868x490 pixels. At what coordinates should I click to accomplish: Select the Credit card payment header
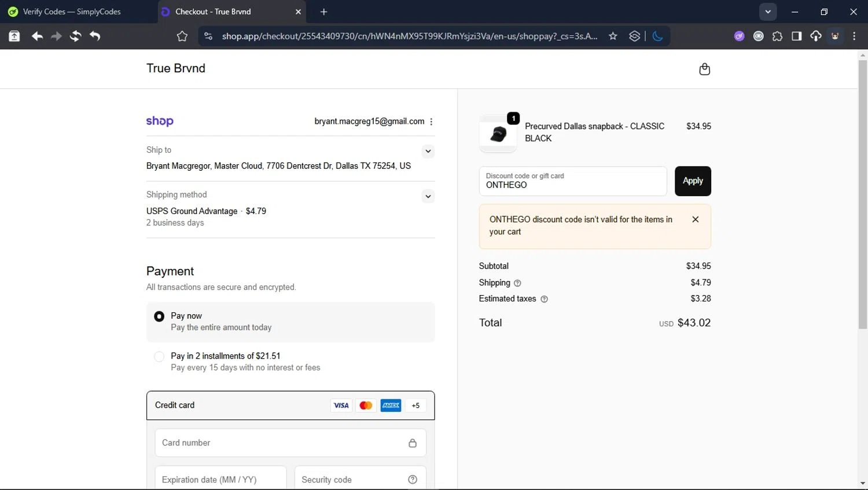(290, 406)
